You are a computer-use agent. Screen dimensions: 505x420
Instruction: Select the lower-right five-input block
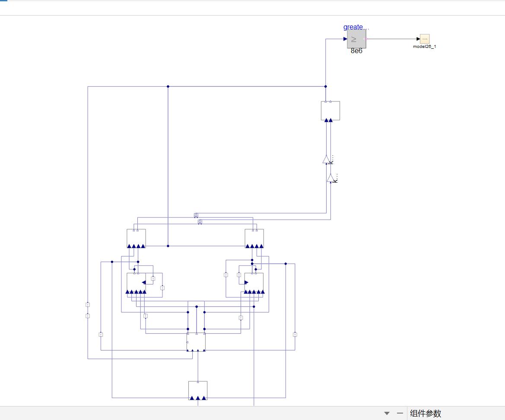tap(254, 283)
